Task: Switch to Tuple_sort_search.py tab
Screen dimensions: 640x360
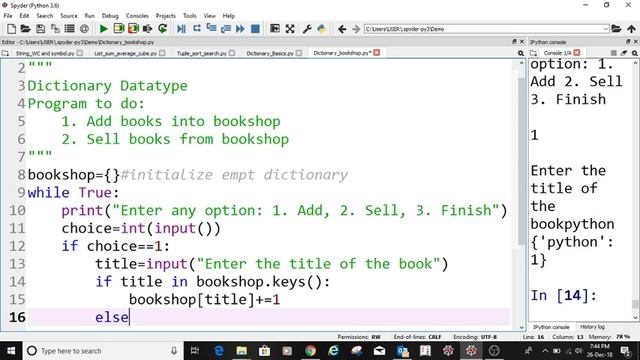Action: (x=202, y=53)
